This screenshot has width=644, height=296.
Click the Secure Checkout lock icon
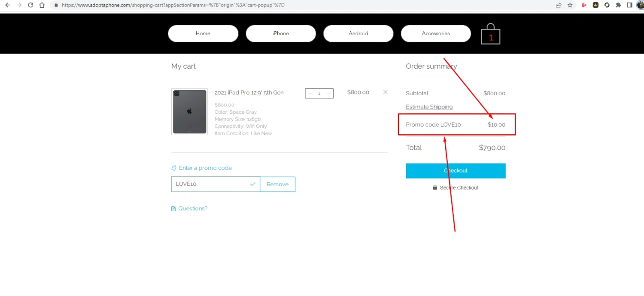click(435, 187)
